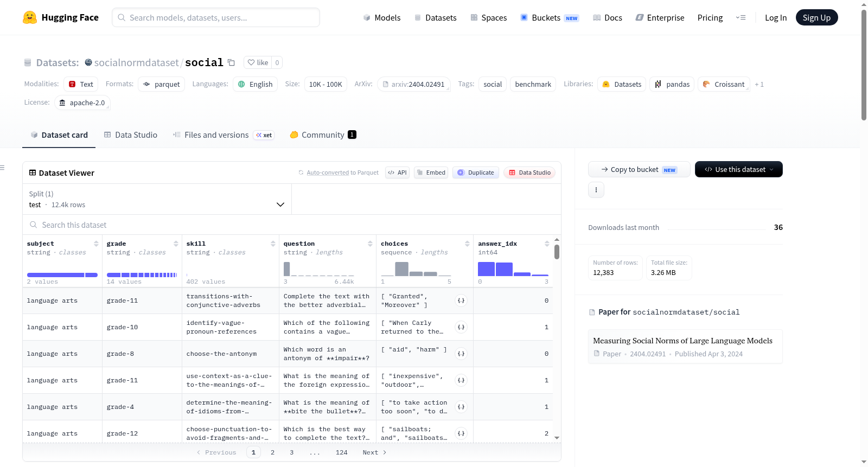868x467 pixels.
Task: Click the choices lengths histogram
Action: tap(416, 269)
